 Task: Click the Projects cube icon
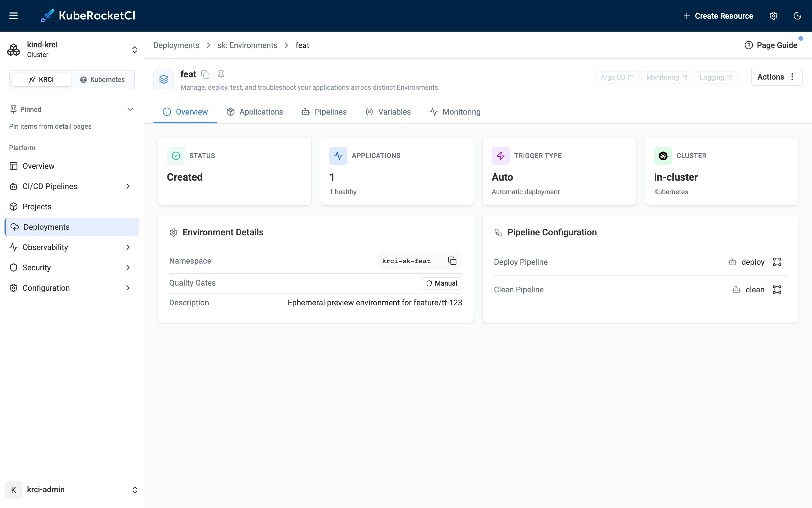14,207
